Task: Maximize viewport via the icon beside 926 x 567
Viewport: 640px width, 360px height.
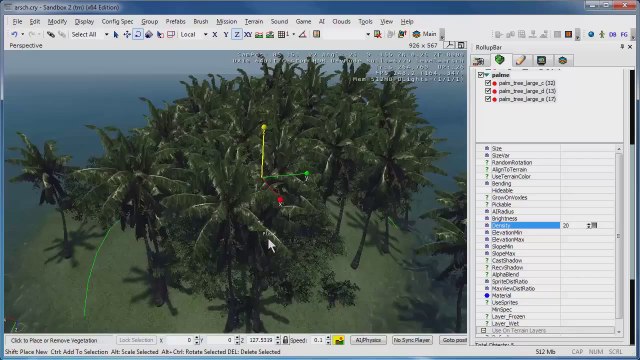Action: [x=461, y=45]
